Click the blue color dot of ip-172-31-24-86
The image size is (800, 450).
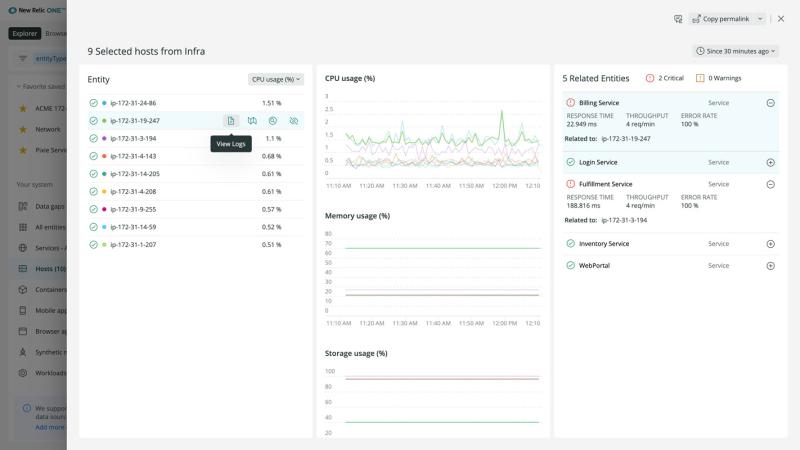pyautogui.click(x=104, y=103)
